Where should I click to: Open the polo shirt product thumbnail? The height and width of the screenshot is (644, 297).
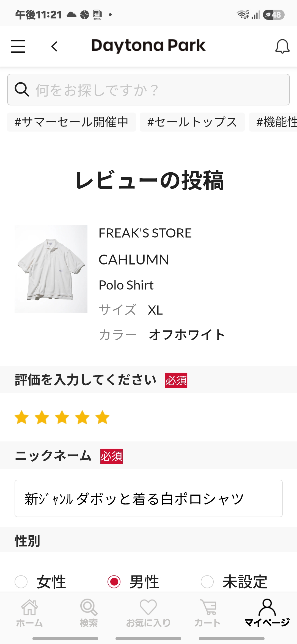51,269
